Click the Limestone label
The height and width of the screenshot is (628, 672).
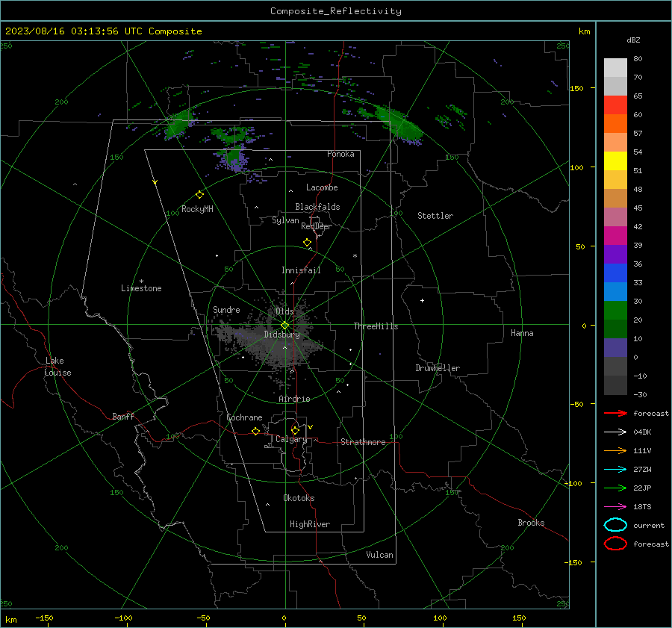click(141, 288)
